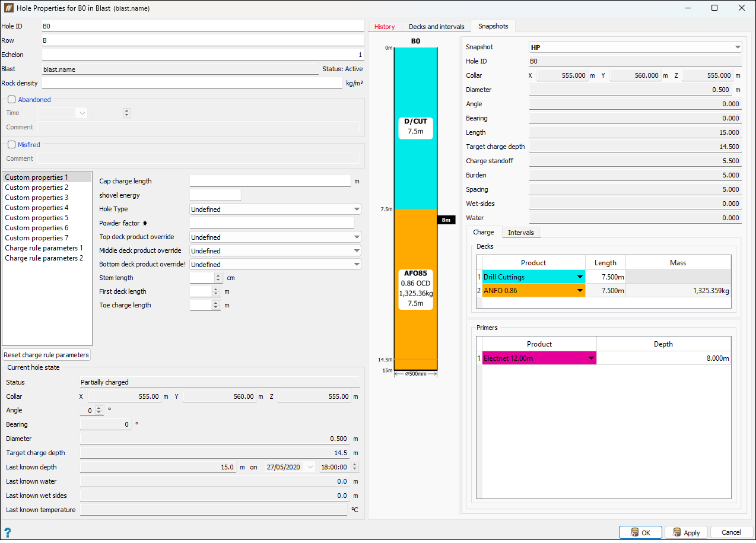
Task: Click the Hole ID input field
Action: 202,26
